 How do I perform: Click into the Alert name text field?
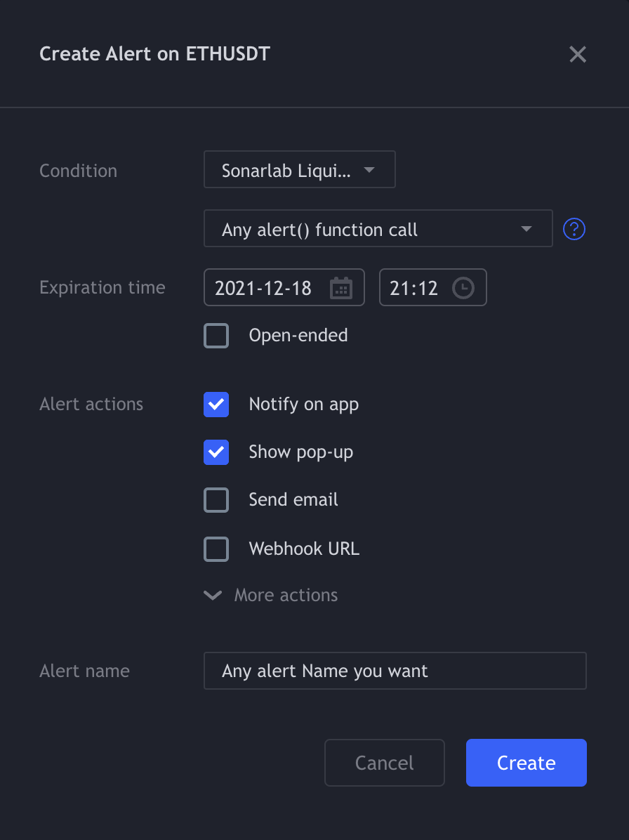pyautogui.click(x=395, y=671)
